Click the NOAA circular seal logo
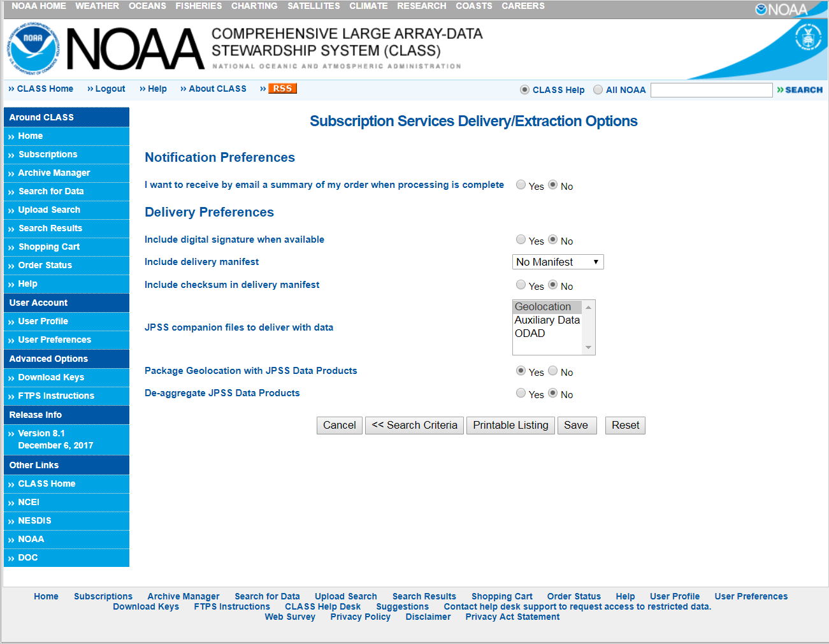 coord(32,49)
